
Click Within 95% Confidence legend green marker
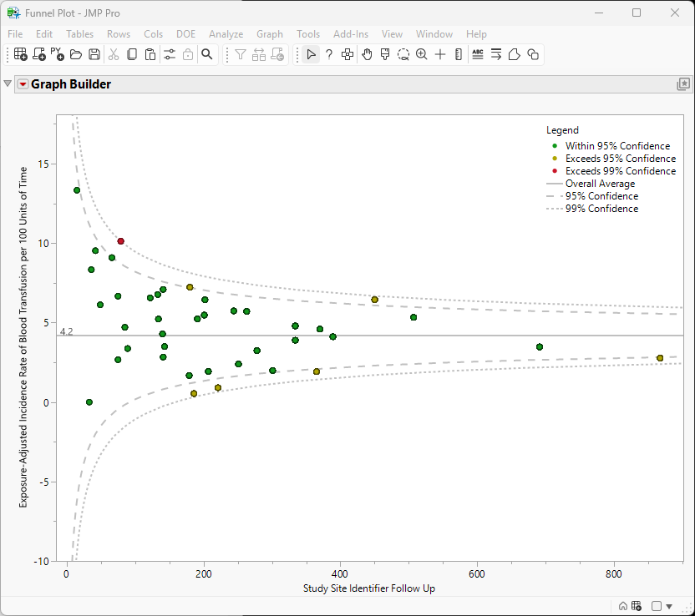[x=555, y=146]
